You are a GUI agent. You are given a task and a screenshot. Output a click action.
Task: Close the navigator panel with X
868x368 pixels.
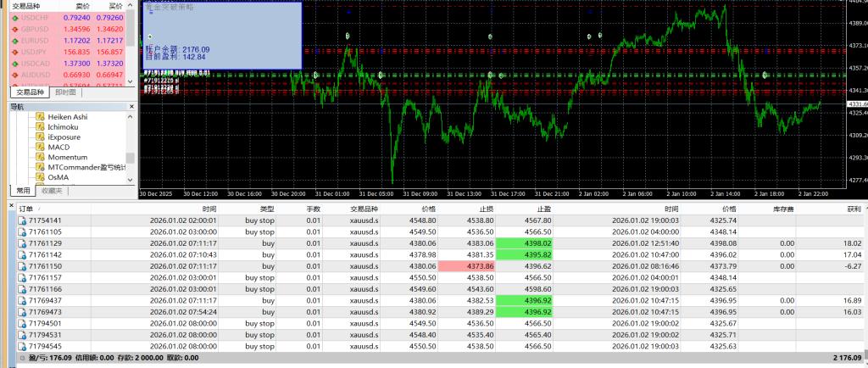tap(131, 107)
